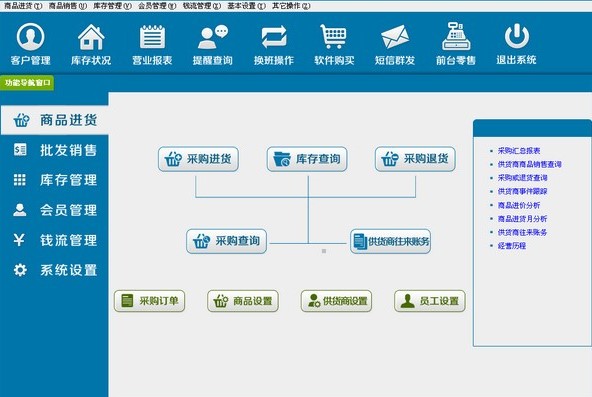Open the 采购汇总报表 link
This screenshot has height=397, width=592.
coord(519,151)
